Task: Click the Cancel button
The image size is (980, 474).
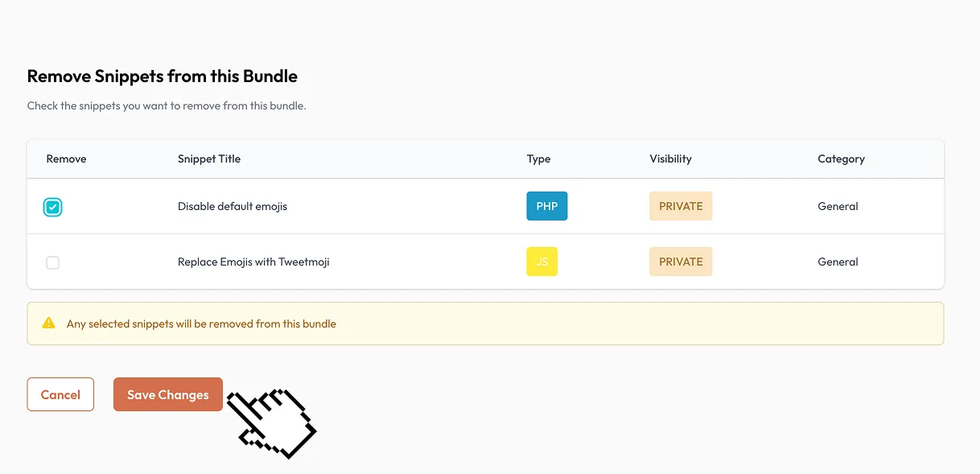Action: 60,394
